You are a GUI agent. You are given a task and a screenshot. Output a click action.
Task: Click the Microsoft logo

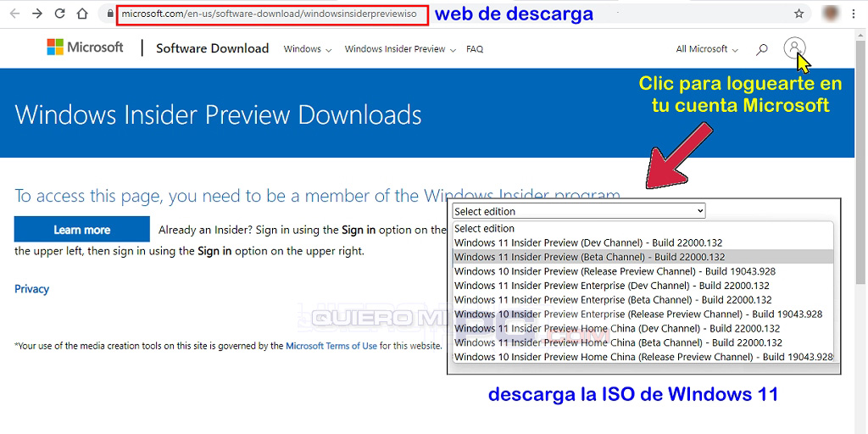pos(86,47)
